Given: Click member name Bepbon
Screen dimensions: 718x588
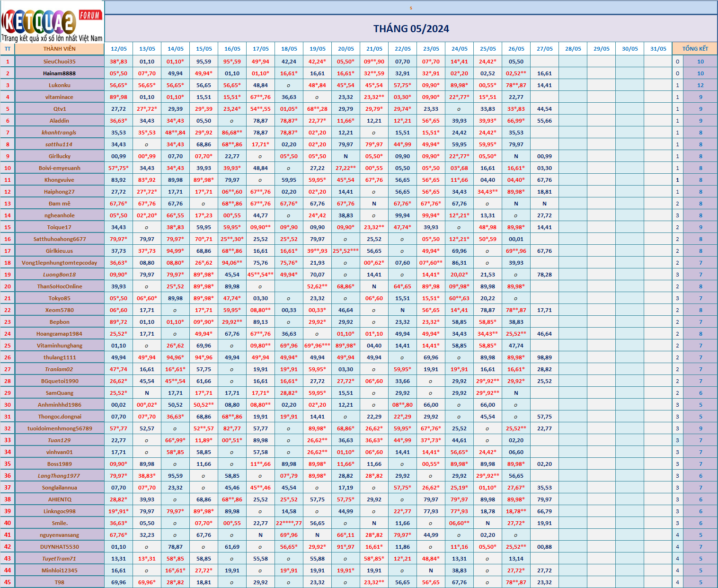Looking at the screenshot, I should coord(60,322).
